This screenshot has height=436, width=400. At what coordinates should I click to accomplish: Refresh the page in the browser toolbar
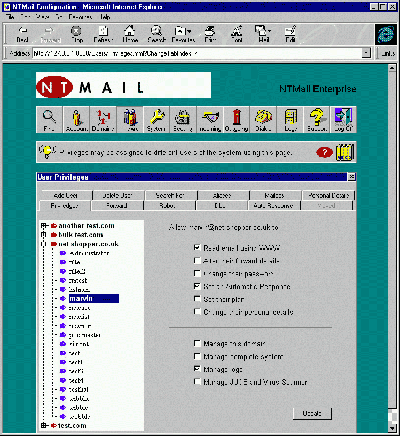click(103, 35)
